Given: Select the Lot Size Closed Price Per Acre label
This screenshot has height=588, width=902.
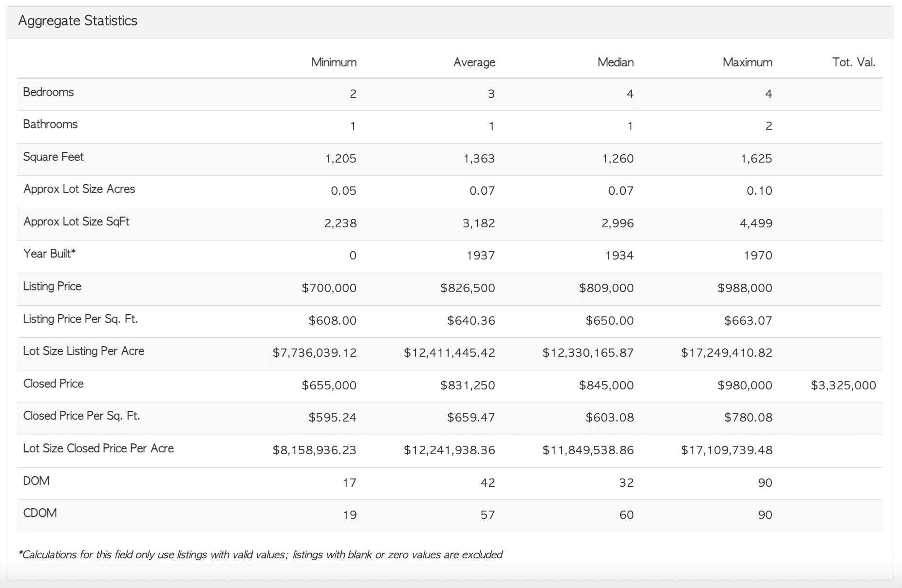Looking at the screenshot, I should pos(98,448).
